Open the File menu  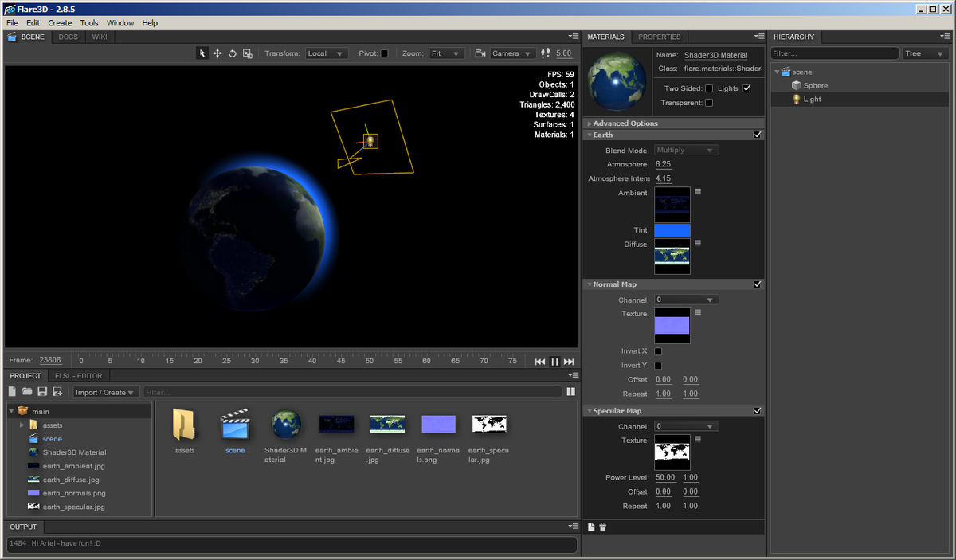(12, 23)
